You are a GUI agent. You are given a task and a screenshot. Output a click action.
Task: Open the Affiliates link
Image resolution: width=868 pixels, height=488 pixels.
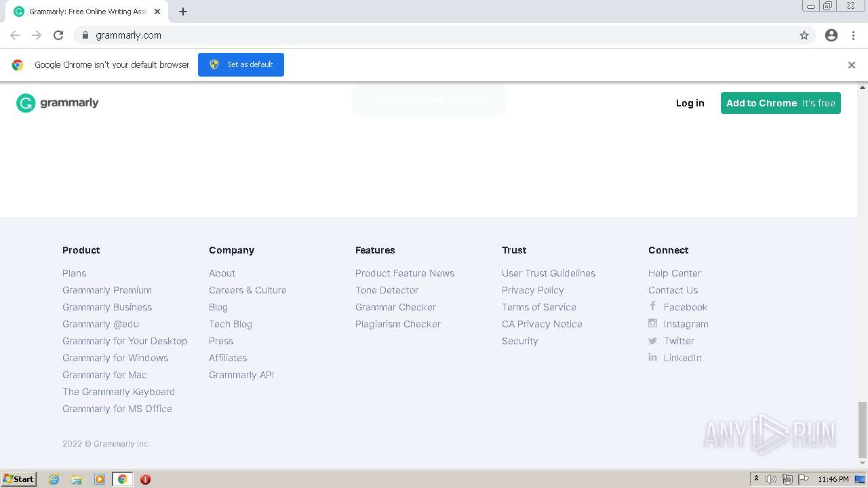tap(228, 358)
